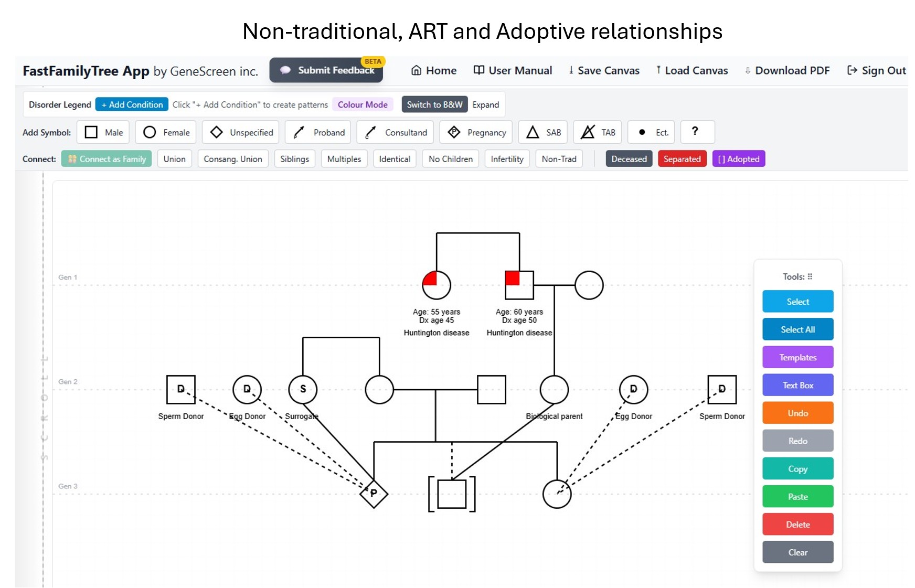This screenshot has height=588, width=915.
Task: Select the unaffected Gen 1 female circle
Action: click(x=589, y=285)
